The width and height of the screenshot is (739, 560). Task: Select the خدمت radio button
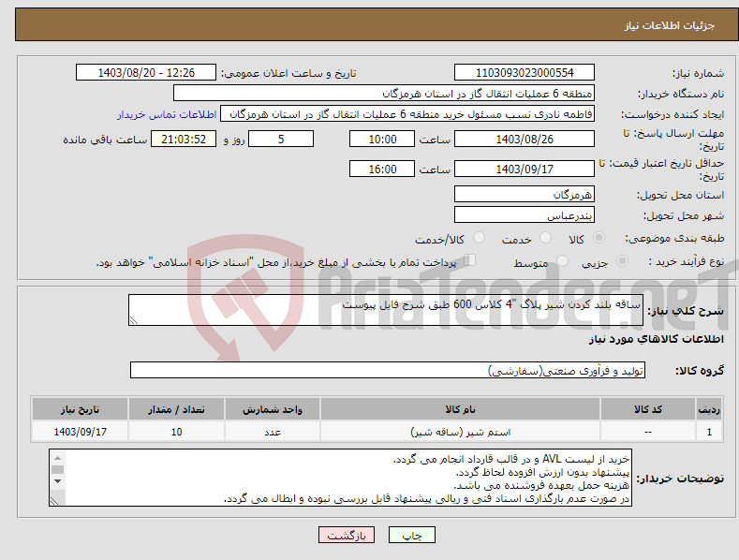click(545, 238)
